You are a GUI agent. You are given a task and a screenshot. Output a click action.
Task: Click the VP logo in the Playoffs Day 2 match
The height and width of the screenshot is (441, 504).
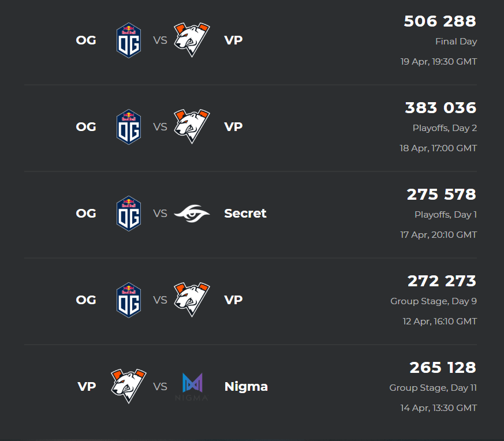(192, 126)
